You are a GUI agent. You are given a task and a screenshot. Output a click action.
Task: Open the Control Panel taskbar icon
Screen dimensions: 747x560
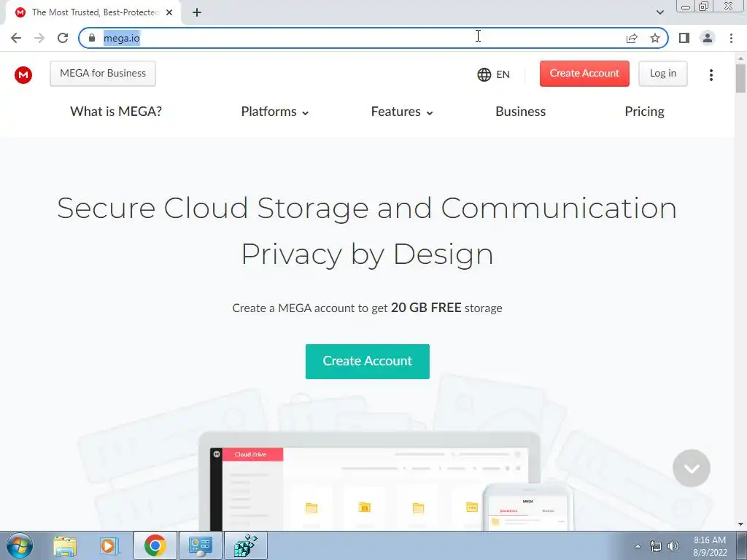click(x=200, y=545)
